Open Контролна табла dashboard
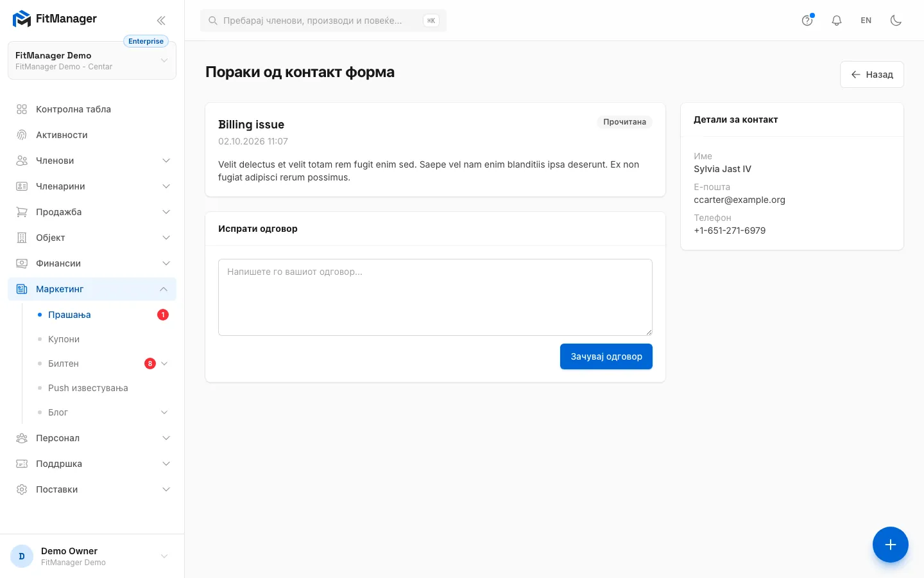 (x=92, y=109)
